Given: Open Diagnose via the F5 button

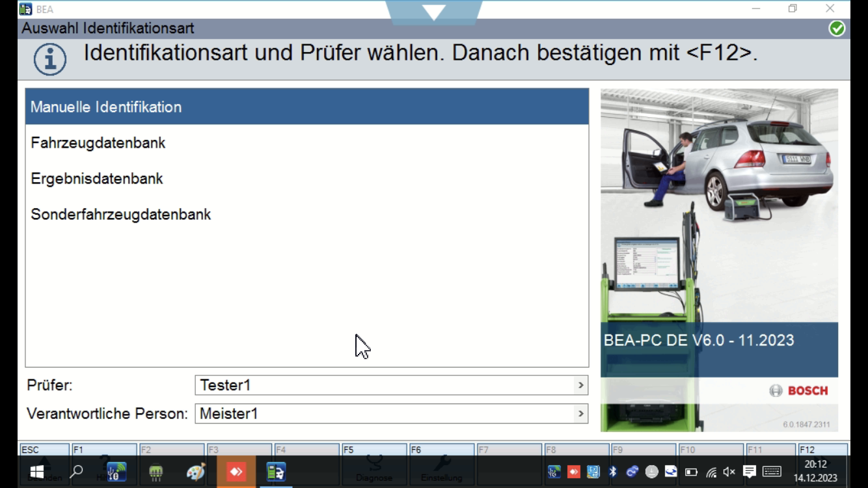Looking at the screenshot, I should point(374,450).
